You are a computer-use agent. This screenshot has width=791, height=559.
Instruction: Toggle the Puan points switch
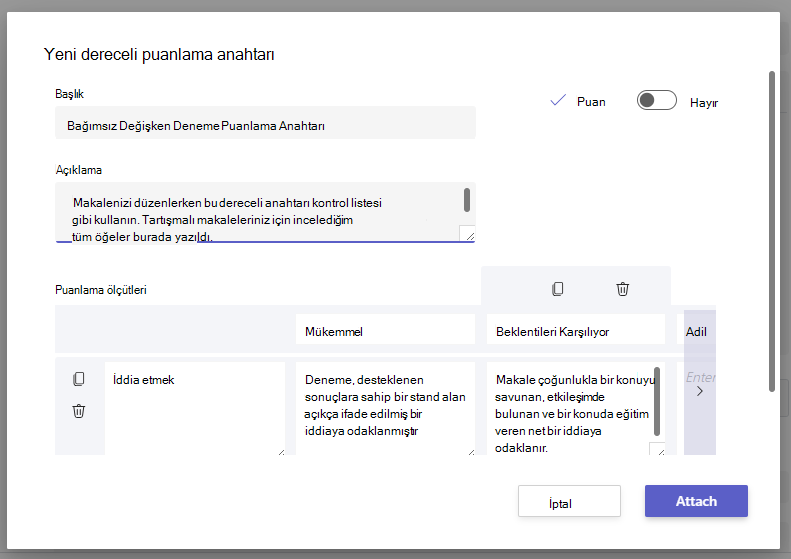click(x=656, y=100)
